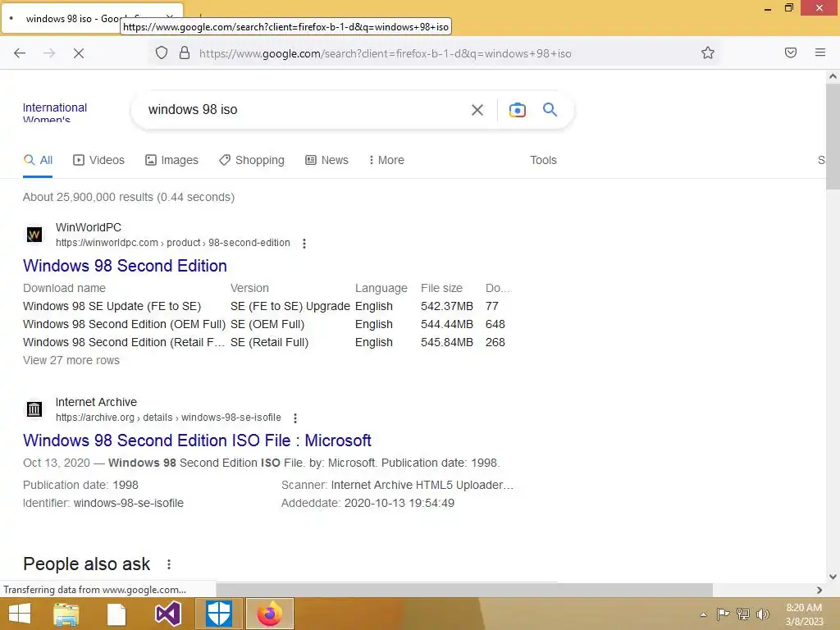
Task: Click the Identifier windows-98-se-isofile text
Action: (103, 503)
